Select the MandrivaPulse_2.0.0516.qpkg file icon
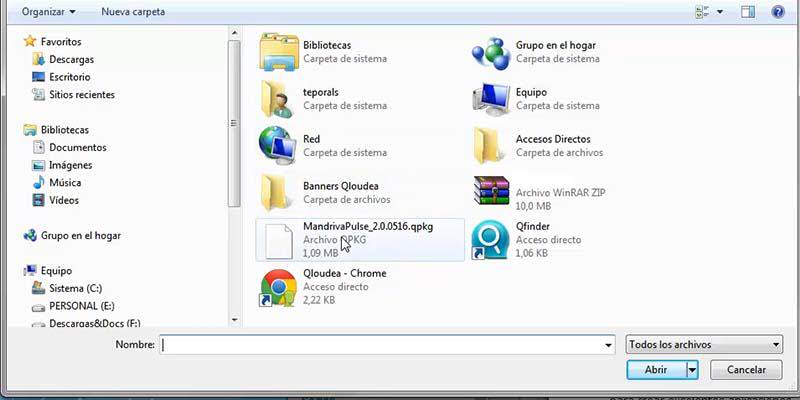Screen dimensions: 800x400 point(280,240)
